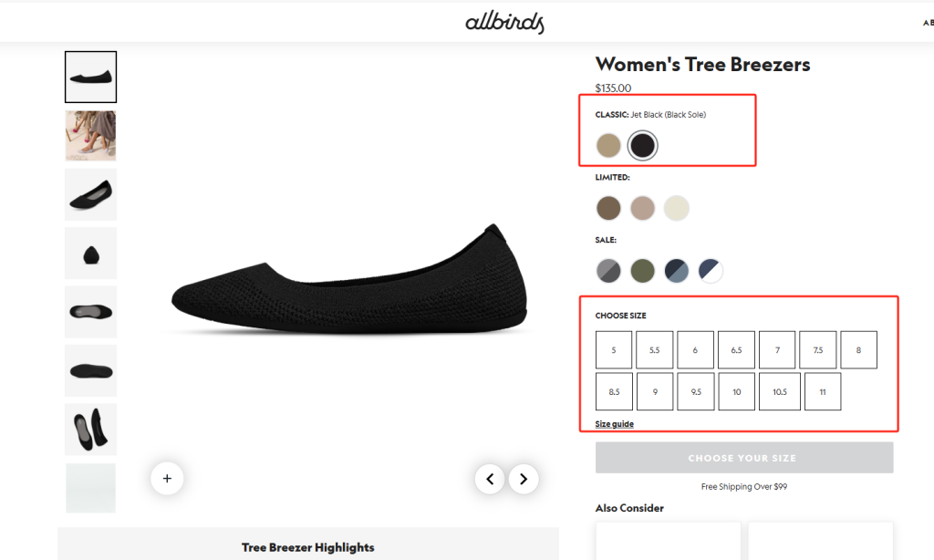Show previous product image arrow
This screenshot has height=560, width=934.
coord(490,478)
